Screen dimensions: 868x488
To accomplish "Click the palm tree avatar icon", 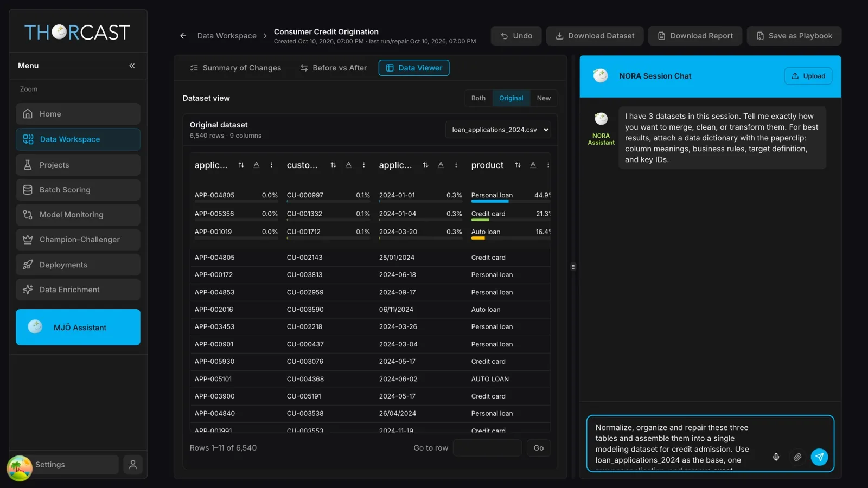I will pyautogui.click(x=20, y=468).
